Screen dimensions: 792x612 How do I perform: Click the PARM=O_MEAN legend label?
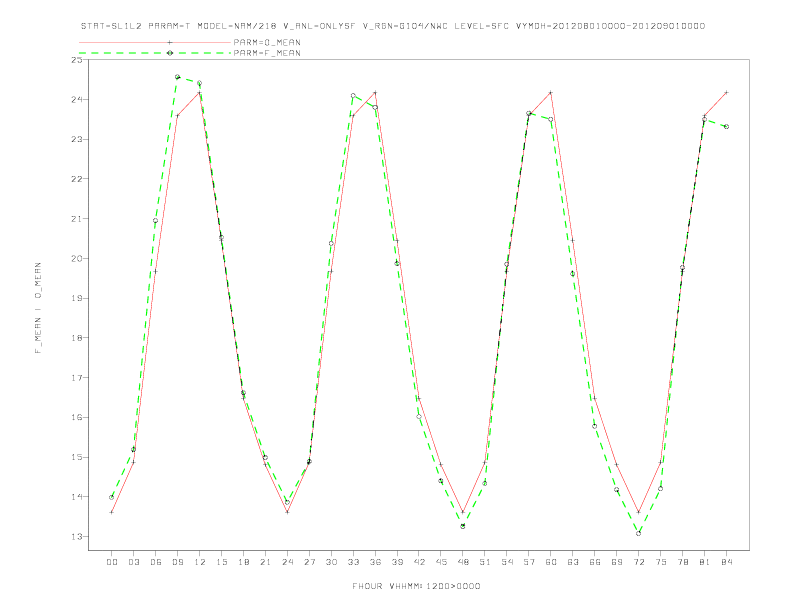[x=267, y=42]
